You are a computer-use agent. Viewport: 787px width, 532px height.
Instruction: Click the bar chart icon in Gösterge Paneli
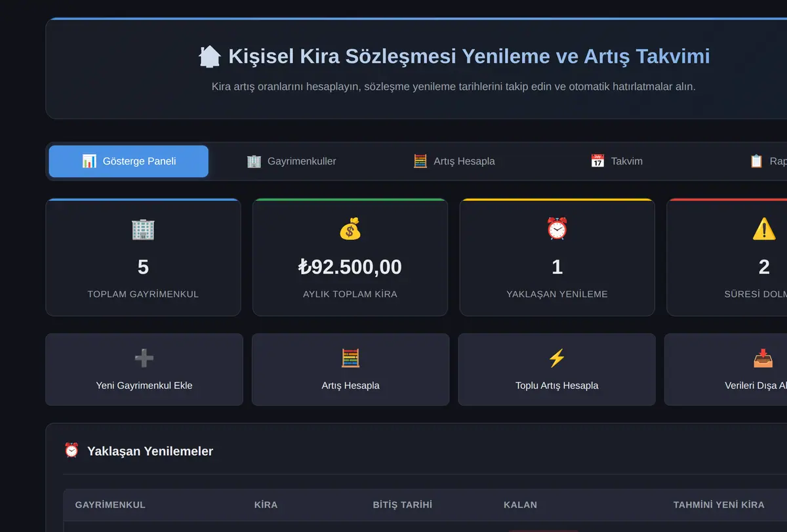[89, 161]
